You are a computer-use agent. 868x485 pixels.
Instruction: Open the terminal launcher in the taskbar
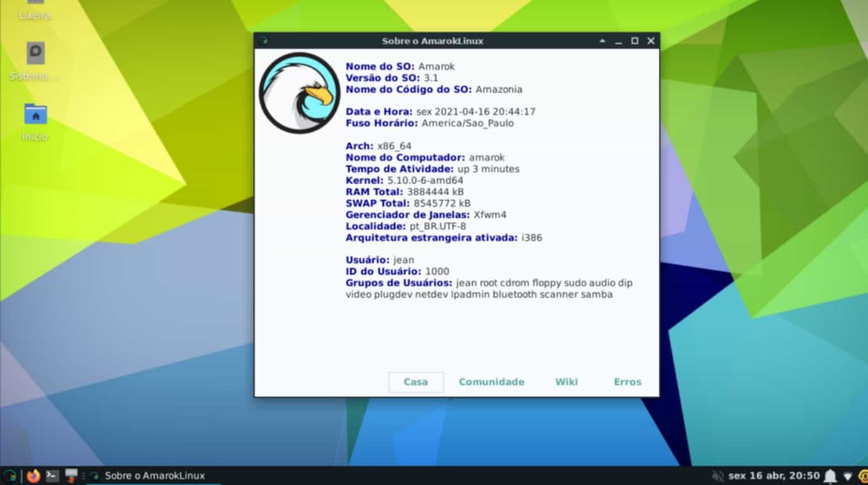53,475
